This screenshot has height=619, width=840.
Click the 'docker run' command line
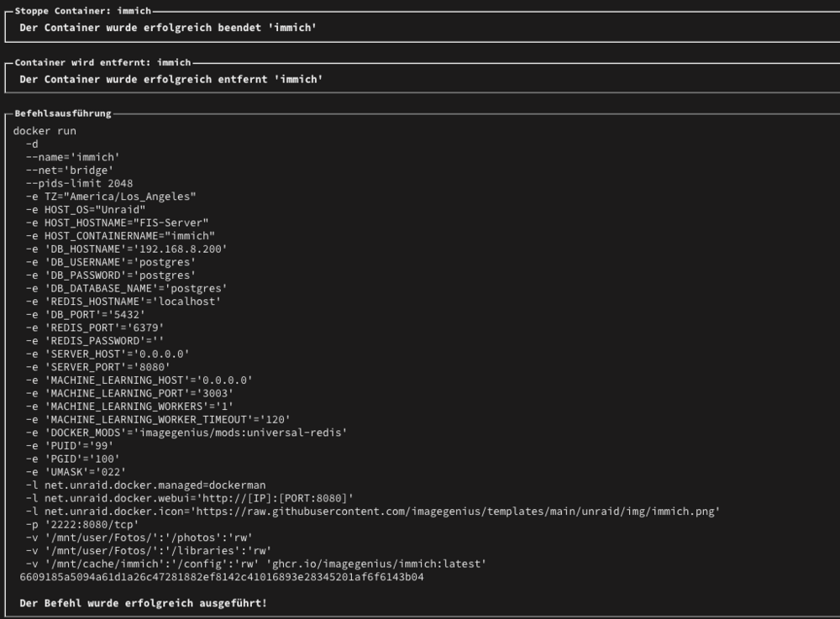click(x=45, y=131)
